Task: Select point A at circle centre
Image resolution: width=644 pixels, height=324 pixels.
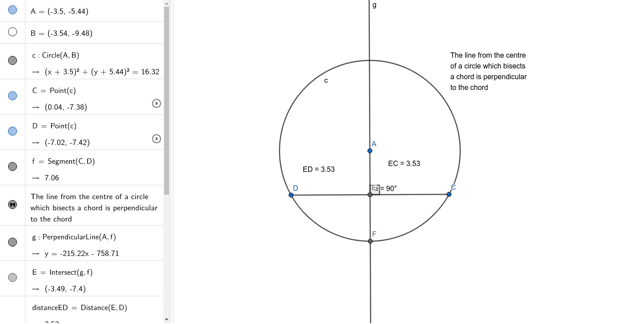Action: click(370, 151)
